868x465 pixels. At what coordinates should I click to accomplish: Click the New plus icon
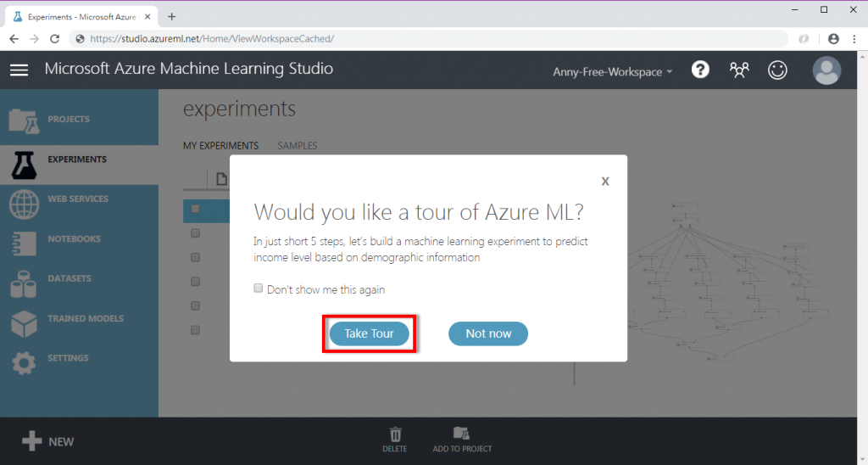31,441
